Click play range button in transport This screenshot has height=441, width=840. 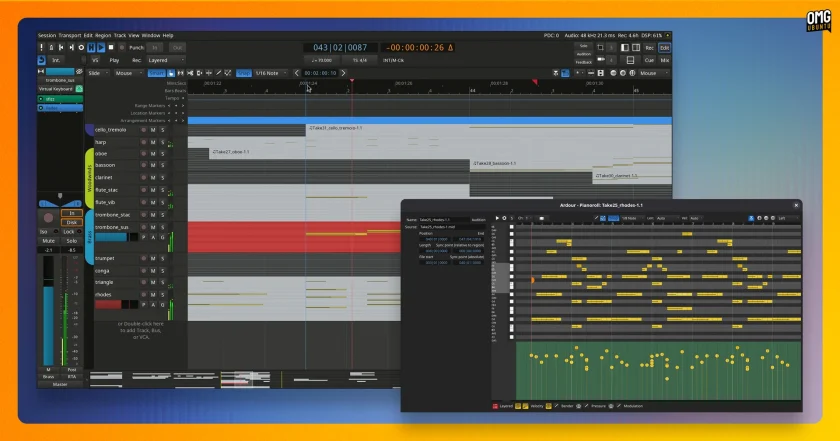tap(91, 48)
